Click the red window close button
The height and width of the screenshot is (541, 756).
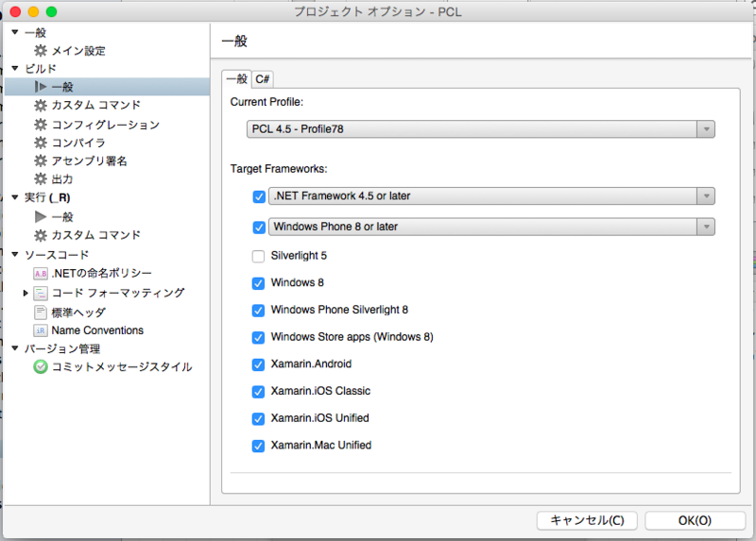(15, 11)
